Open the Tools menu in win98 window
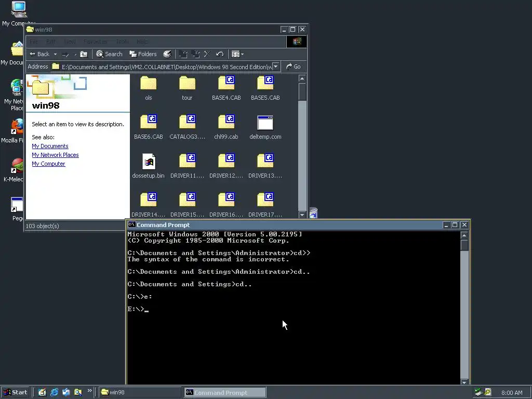The height and width of the screenshot is (399, 532). click(x=122, y=42)
